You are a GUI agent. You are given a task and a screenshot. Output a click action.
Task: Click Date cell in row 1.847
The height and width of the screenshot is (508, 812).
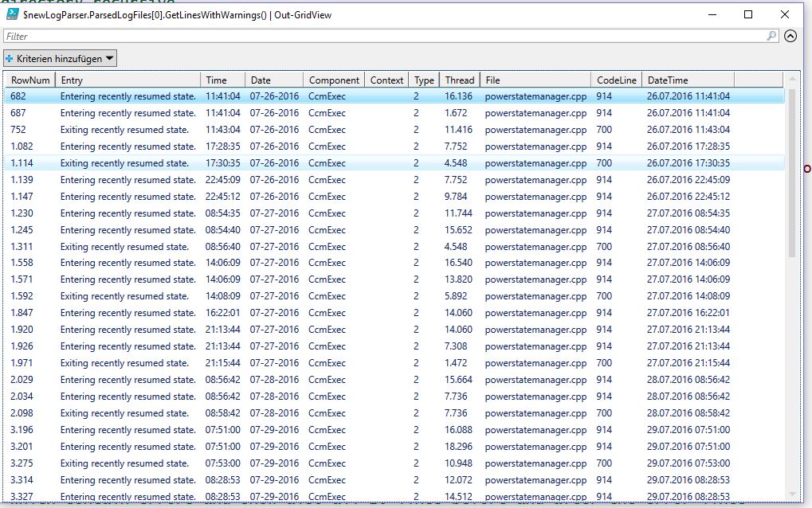tap(274, 312)
